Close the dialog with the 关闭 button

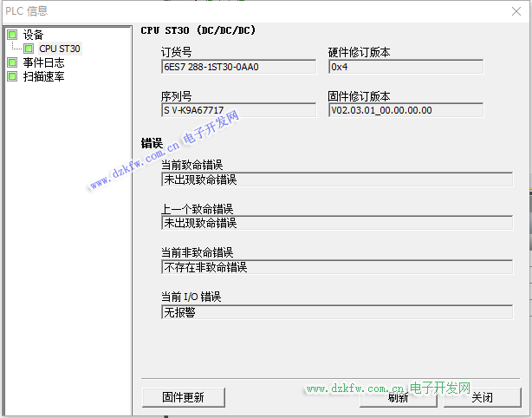[482, 397]
